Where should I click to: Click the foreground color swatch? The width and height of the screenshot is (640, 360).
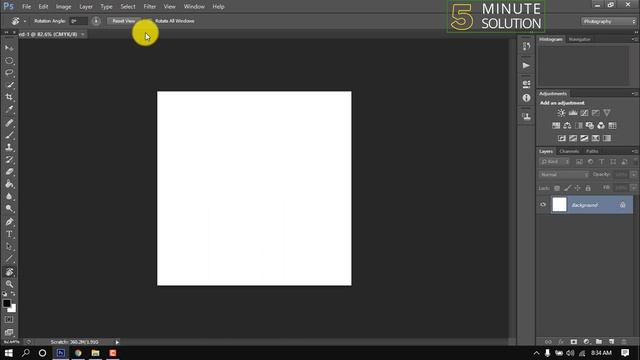(x=7, y=303)
